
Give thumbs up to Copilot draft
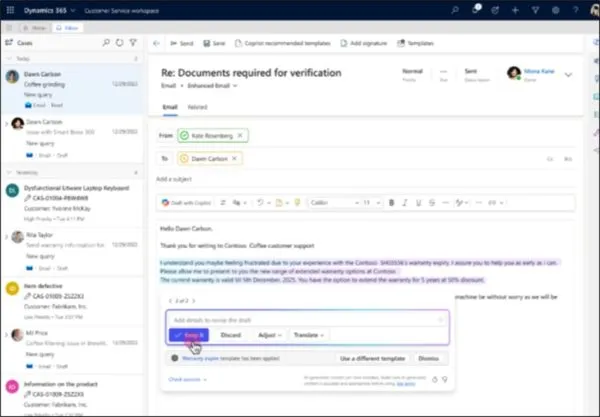435,380
